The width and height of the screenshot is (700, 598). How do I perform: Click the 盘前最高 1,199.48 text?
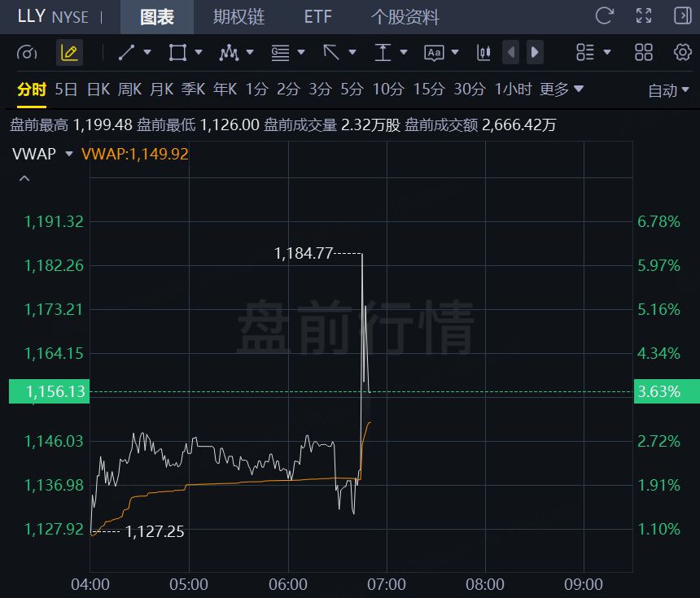point(72,125)
